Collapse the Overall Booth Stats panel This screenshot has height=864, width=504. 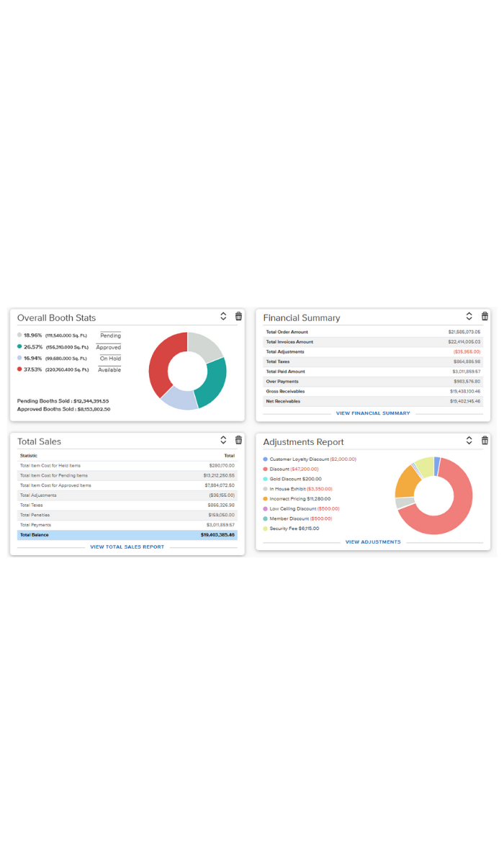(x=223, y=316)
